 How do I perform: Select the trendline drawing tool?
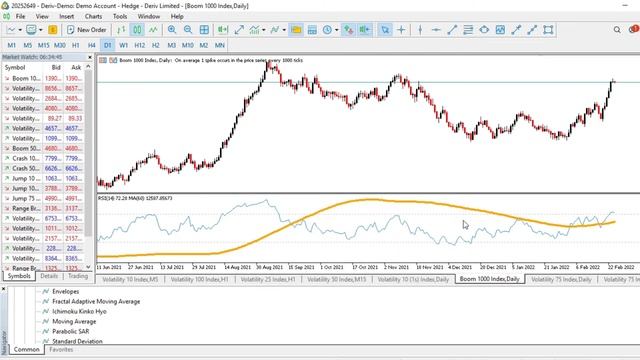pyautogui.click(x=452, y=30)
